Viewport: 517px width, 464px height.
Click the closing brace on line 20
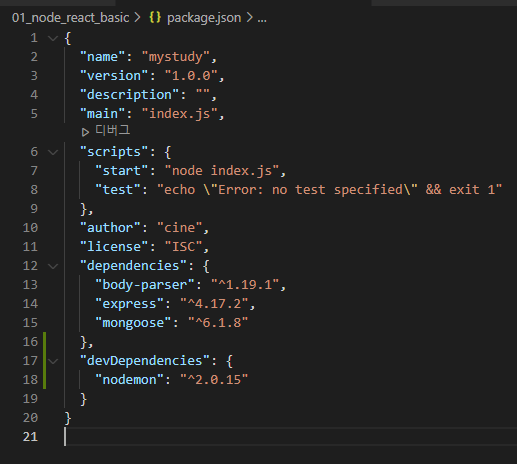click(68, 418)
